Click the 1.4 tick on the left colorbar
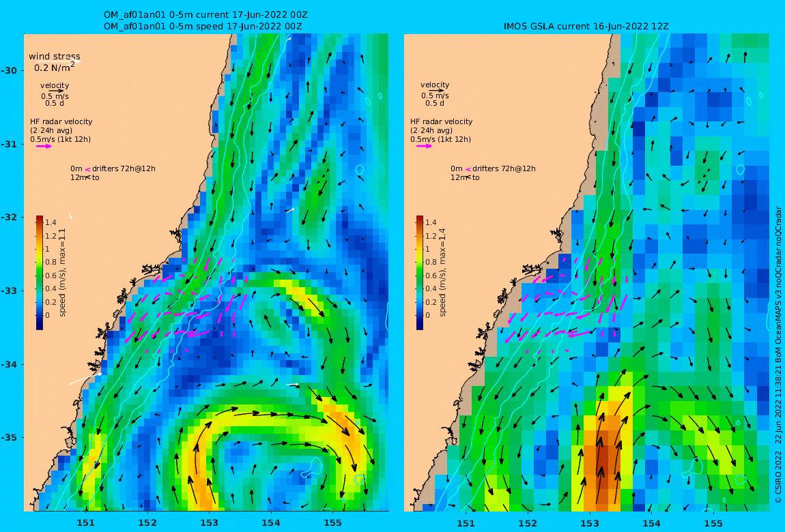785x532 pixels. click(x=51, y=222)
